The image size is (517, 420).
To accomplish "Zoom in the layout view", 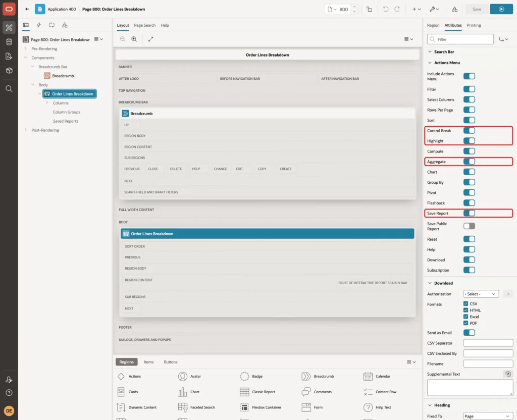I will click(x=134, y=39).
